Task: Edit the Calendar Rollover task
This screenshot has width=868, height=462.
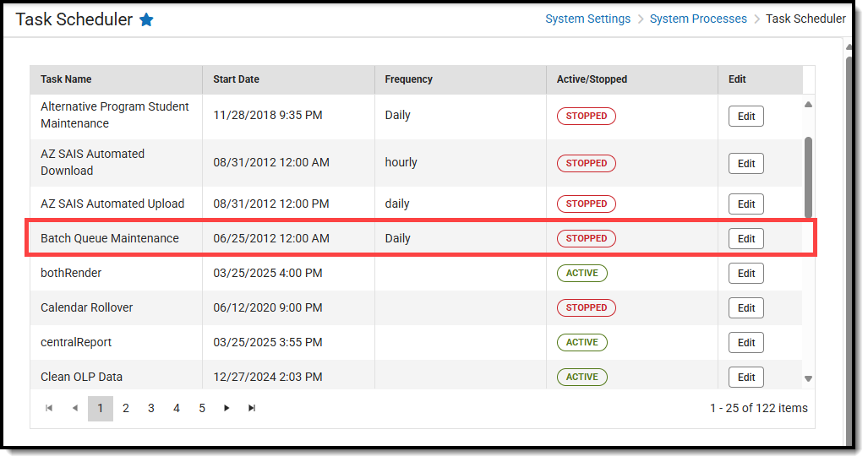Action: (745, 308)
